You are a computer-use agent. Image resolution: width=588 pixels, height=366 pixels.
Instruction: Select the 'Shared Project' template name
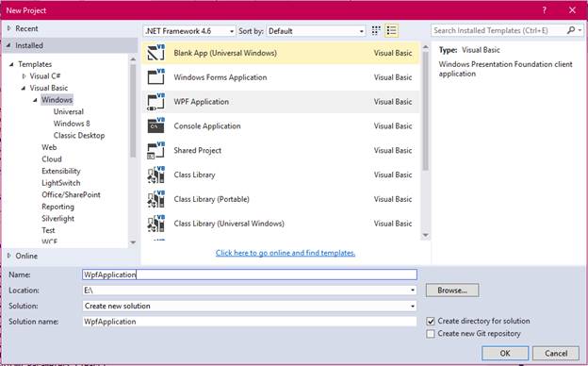coord(198,151)
